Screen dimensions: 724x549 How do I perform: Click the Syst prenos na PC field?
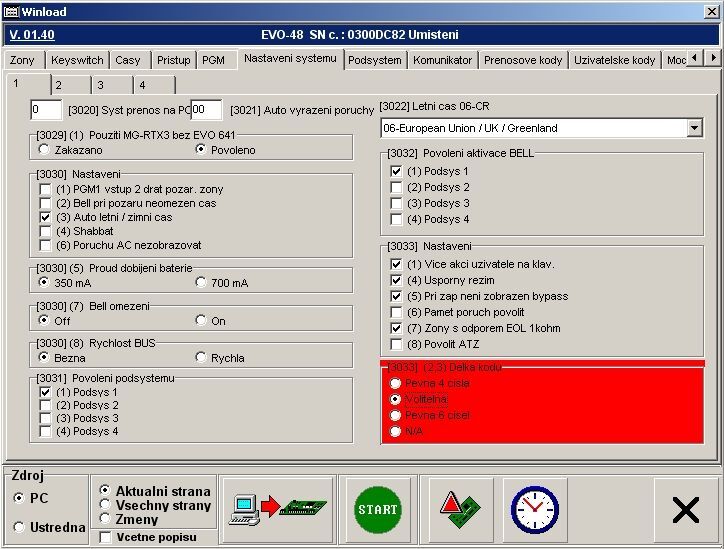(x=46, y=109)
